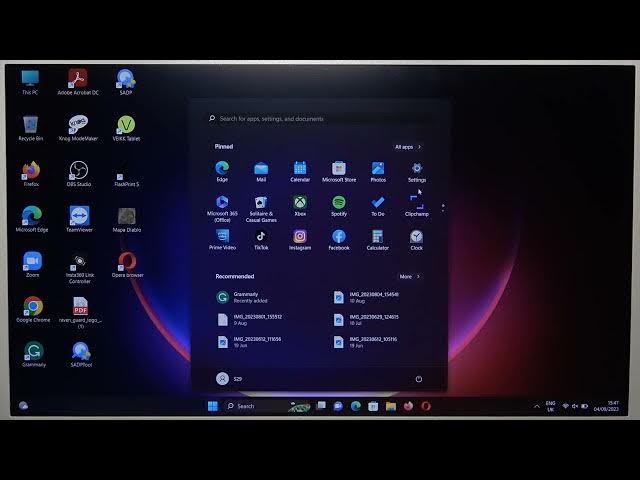Select the Zoom desktop shortcut

(33, 264)
